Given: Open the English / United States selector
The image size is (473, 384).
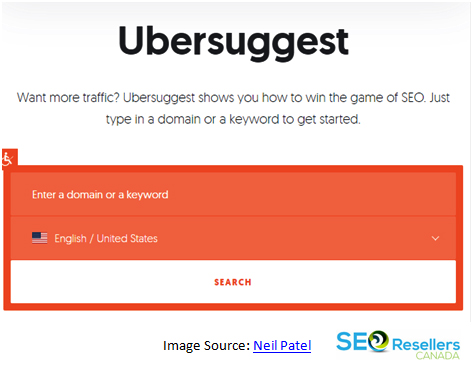Looking at the screenshot, I should tap(233, 238).
